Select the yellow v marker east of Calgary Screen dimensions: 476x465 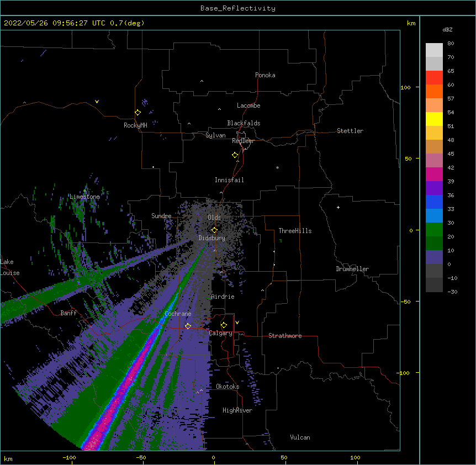click(237, 323)
